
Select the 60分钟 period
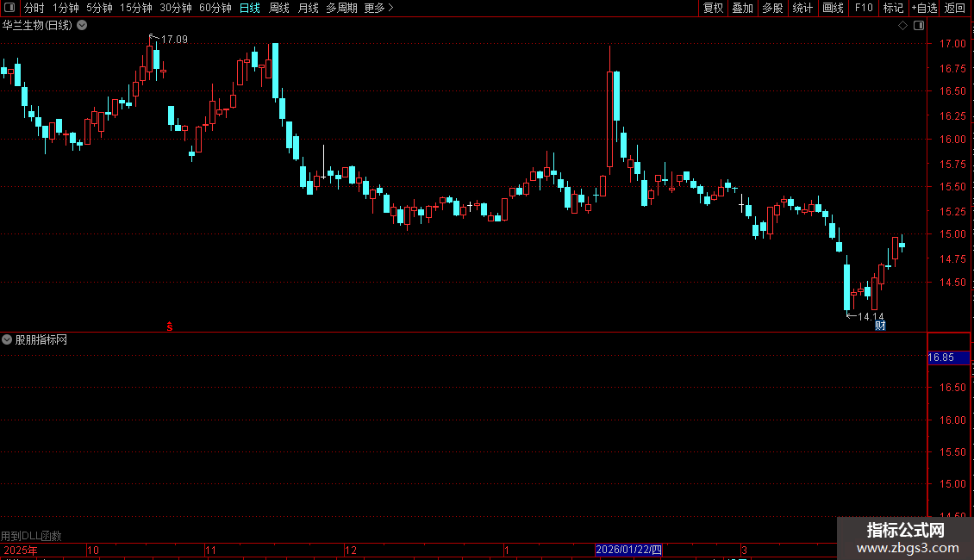(x=215, y=8)
